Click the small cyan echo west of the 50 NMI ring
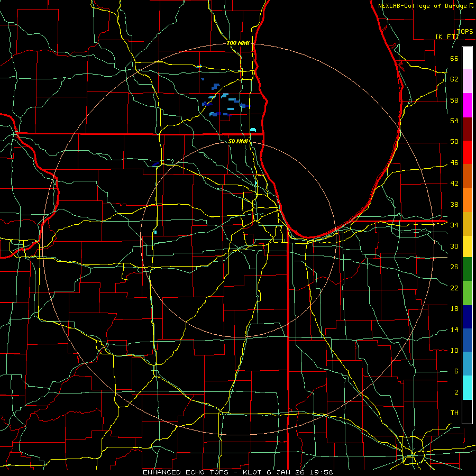This screenshot has height=476, width=476. click(155, 232)
